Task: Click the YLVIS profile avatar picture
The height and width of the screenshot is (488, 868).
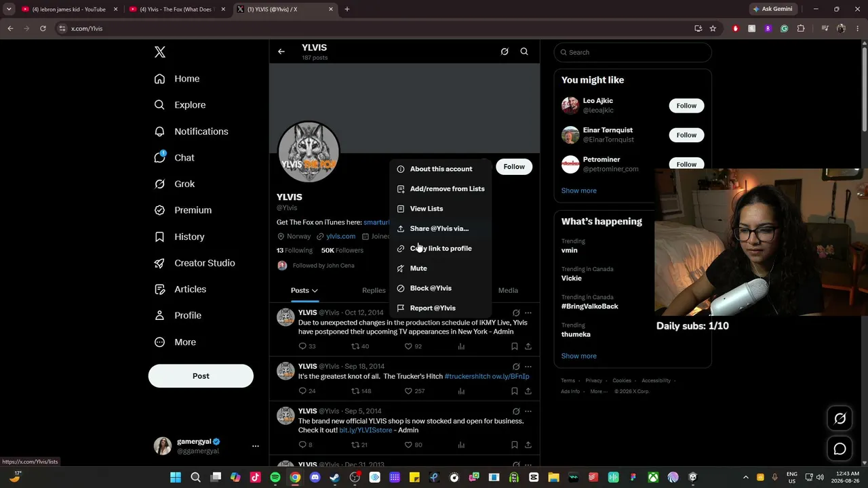Action: tap(309, 152)
